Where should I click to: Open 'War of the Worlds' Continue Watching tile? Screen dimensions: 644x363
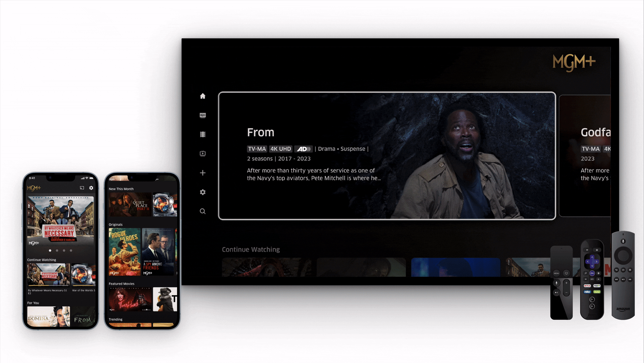click(x=84, y=275)
